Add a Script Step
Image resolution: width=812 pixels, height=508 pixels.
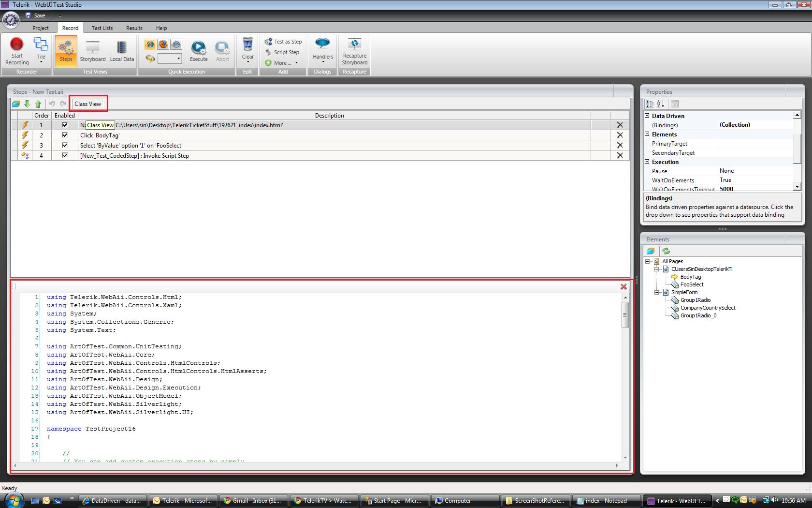click(x=282, y=52)
